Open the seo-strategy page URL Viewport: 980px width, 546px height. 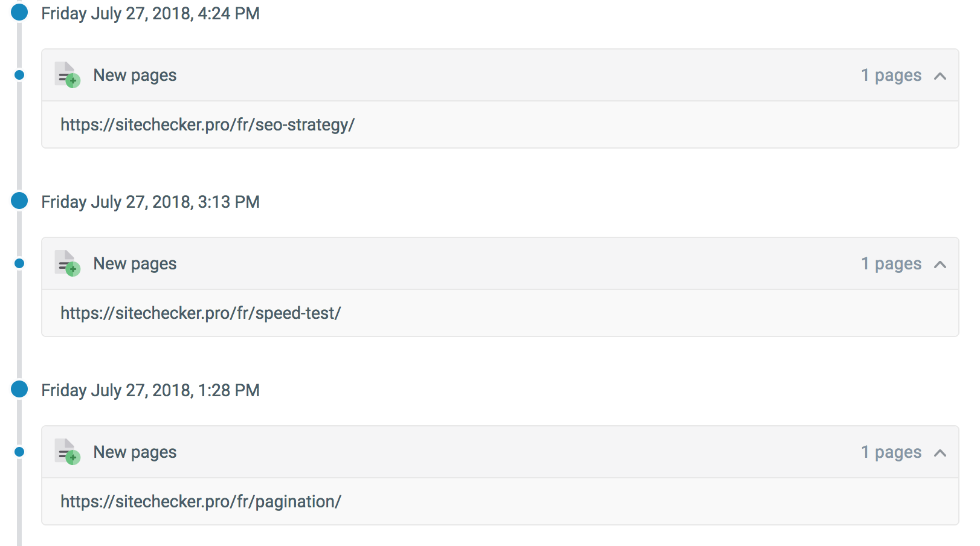point(207,125)
